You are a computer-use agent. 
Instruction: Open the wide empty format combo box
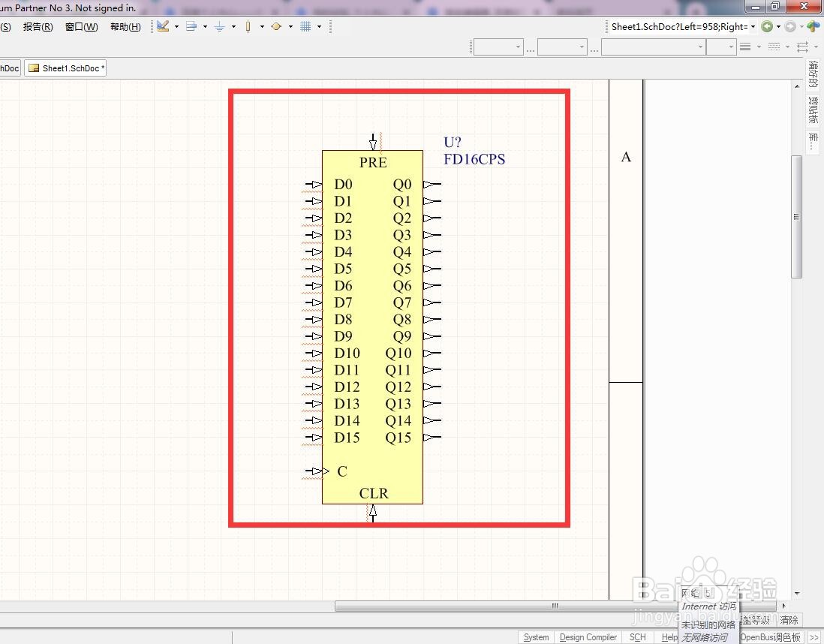[653, 47]
